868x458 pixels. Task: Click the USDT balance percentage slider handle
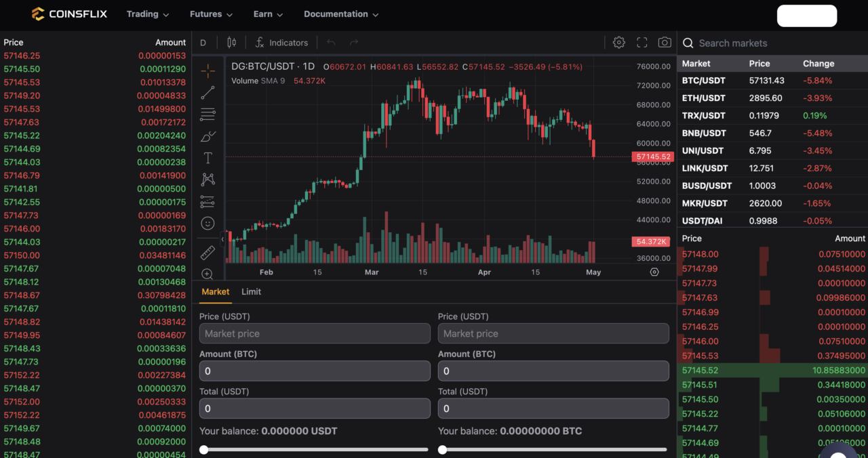203,449
